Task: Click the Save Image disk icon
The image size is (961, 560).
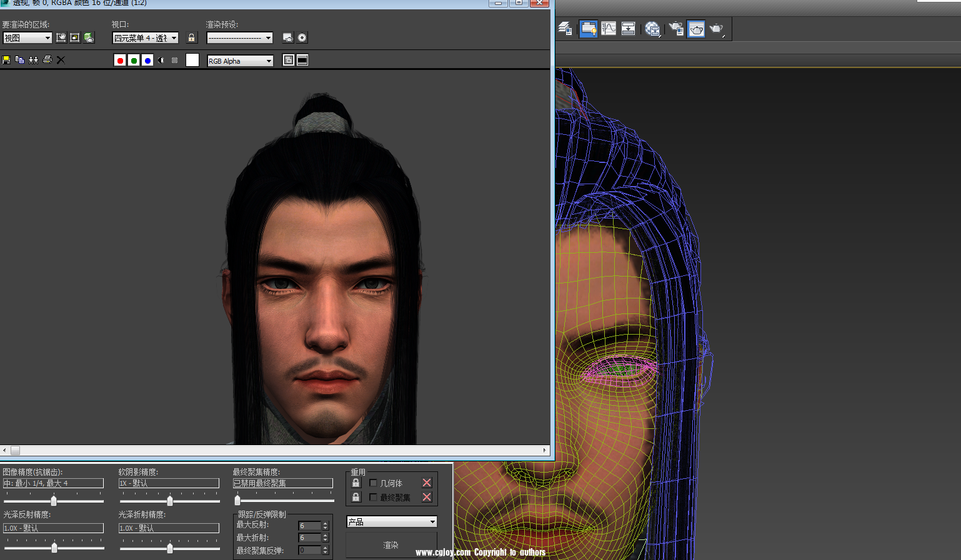Action: (x=6, y=60)
